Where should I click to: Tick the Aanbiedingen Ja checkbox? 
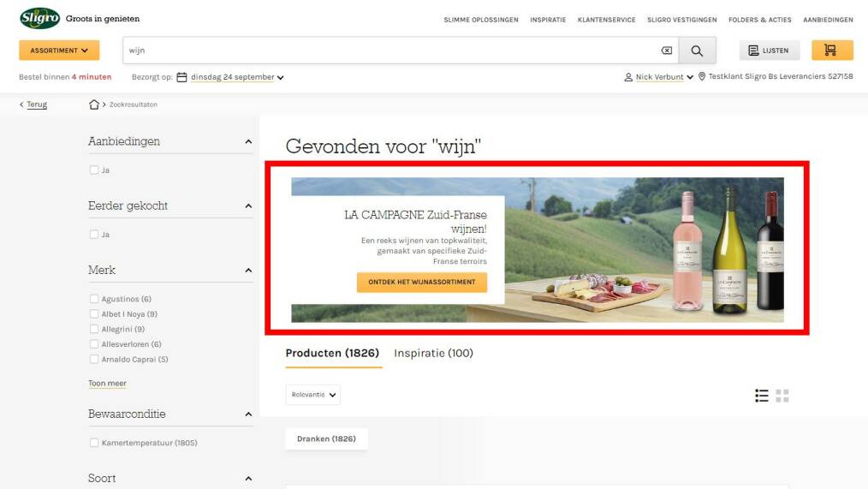click(94, 170)
